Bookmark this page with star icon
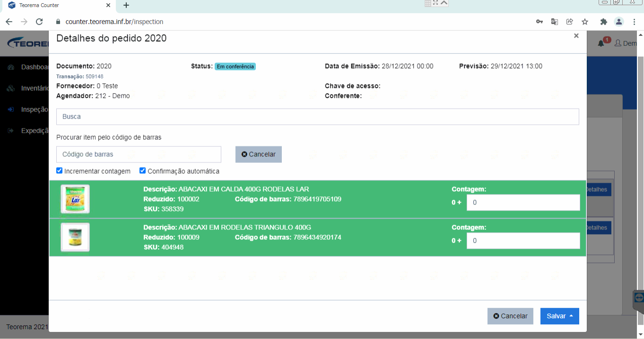The height and width of the screenshot is (339, 644). click(x=585, y=22)
